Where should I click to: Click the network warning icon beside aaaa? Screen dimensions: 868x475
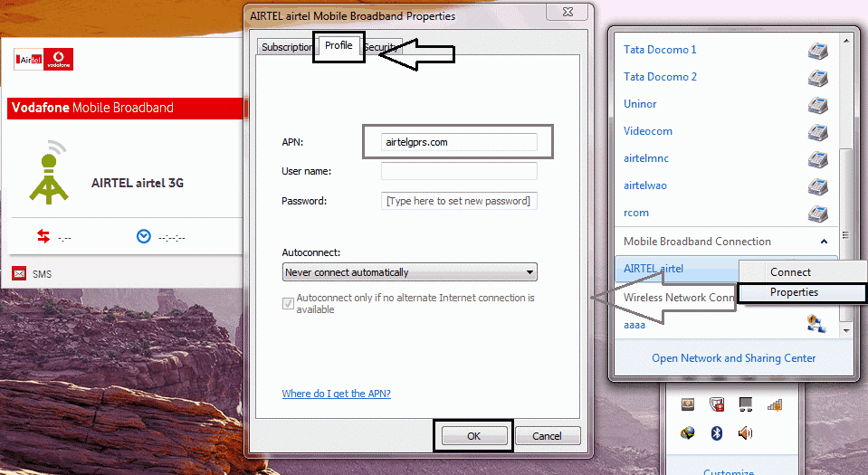[816, 324]
